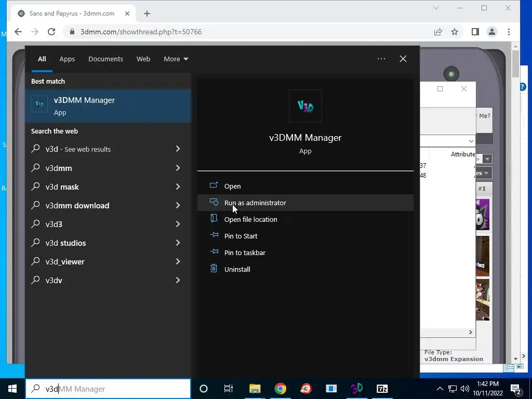Open Google Chrome from the taskbar

(x=280, y=389)
